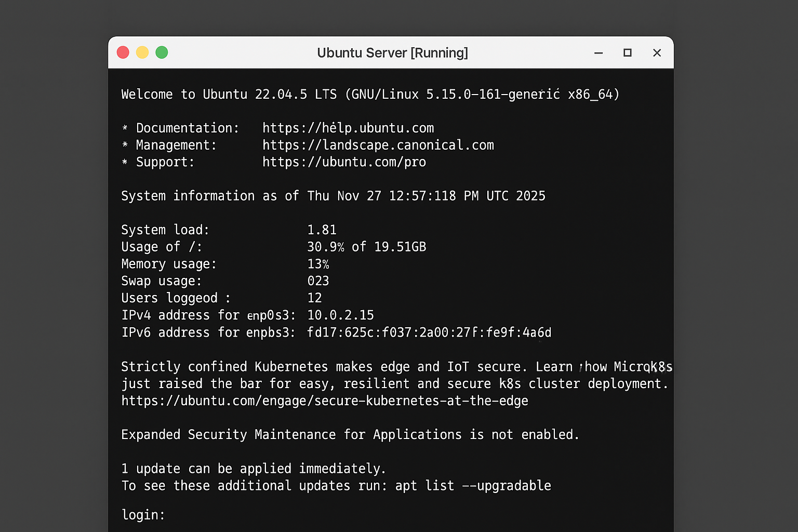Click the 'Memory usage:' label
Viewport: 798px width, 532px height.
click(169, 264)
